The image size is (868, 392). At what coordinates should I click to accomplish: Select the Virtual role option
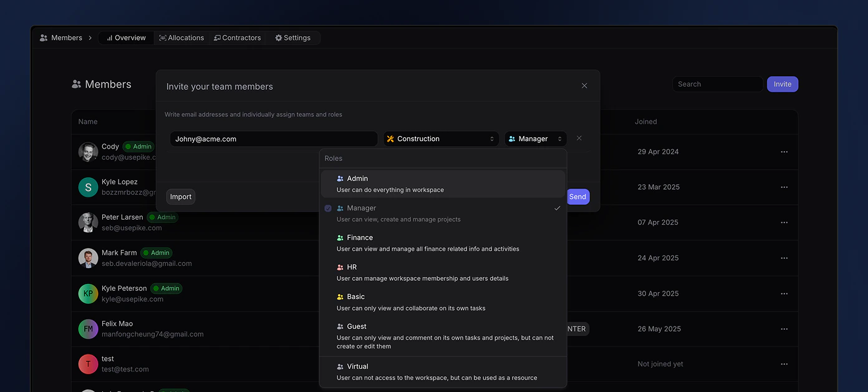click(443, 372)
